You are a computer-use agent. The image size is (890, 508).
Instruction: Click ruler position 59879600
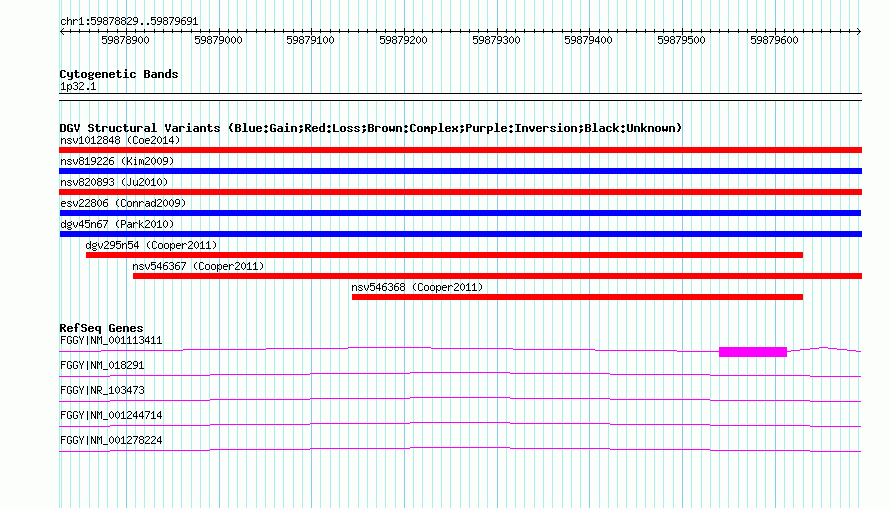[x=775, y=40]
